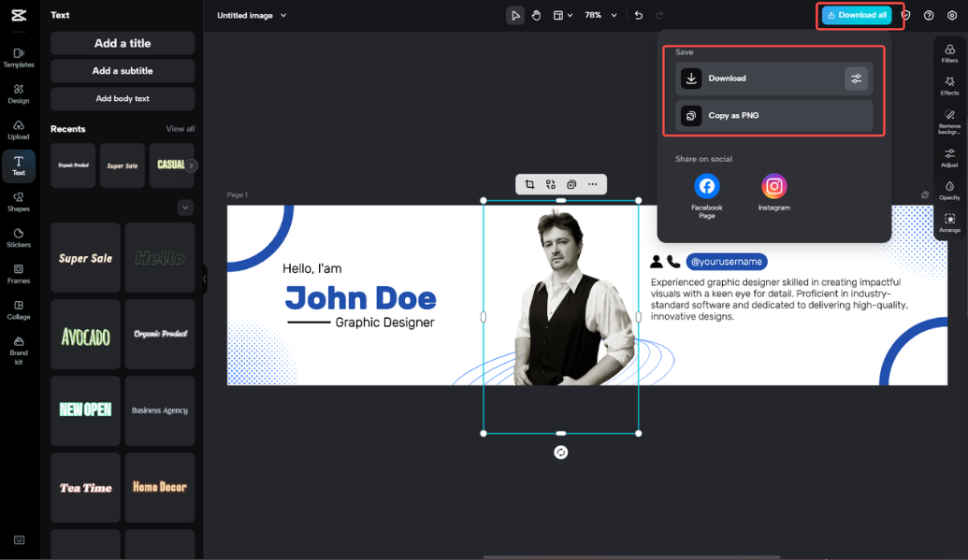Open the Filters panel
This screenshot has width=968, height=560.
(949, 54)
